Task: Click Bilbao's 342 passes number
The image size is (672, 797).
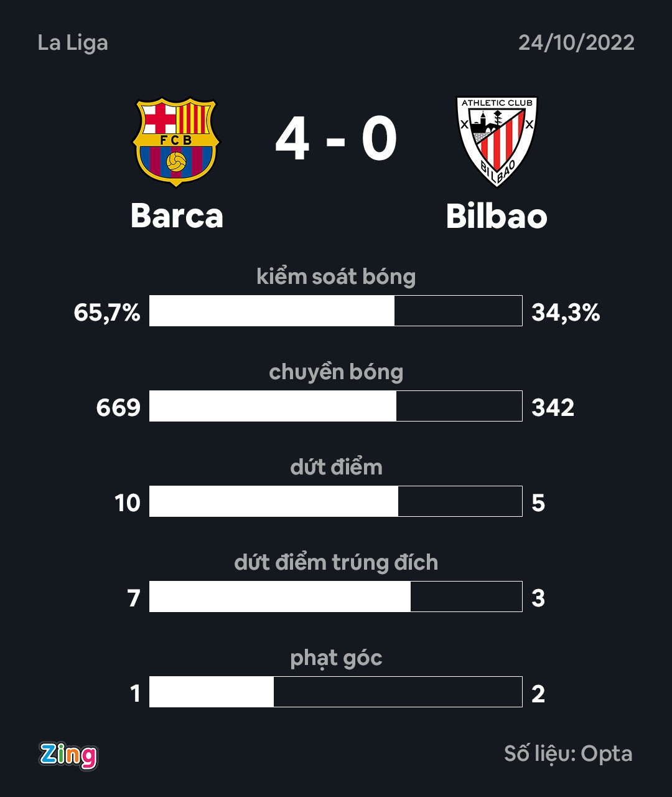Action: click(x=553, y=408)
